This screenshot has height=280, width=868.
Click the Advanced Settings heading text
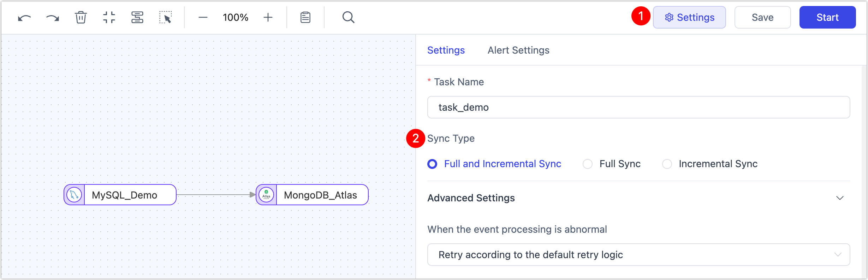tap(471, 198)
